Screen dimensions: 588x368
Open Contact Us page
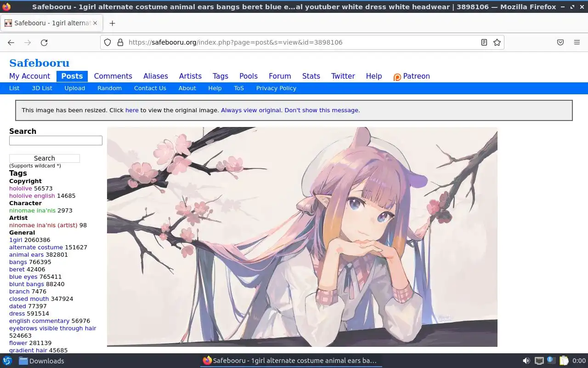coord(150,88)
